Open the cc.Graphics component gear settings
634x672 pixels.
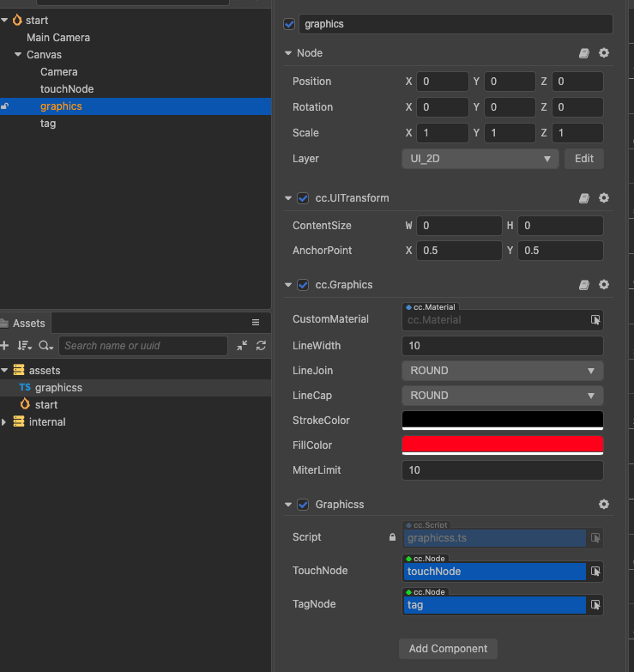point(604,285)
